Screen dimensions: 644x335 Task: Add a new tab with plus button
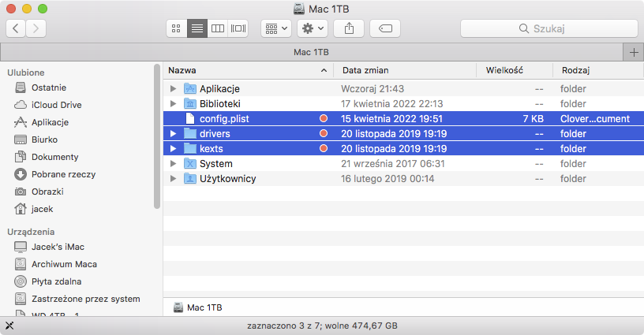[634, 52]
